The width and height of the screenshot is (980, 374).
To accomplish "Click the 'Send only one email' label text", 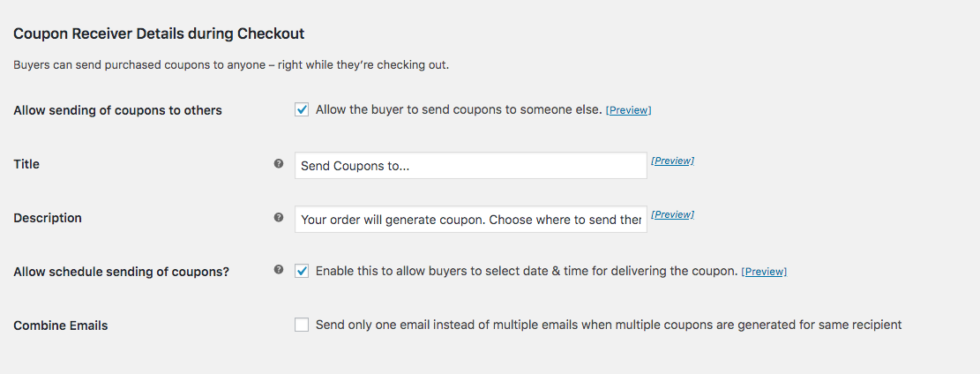I will point(609,325).
